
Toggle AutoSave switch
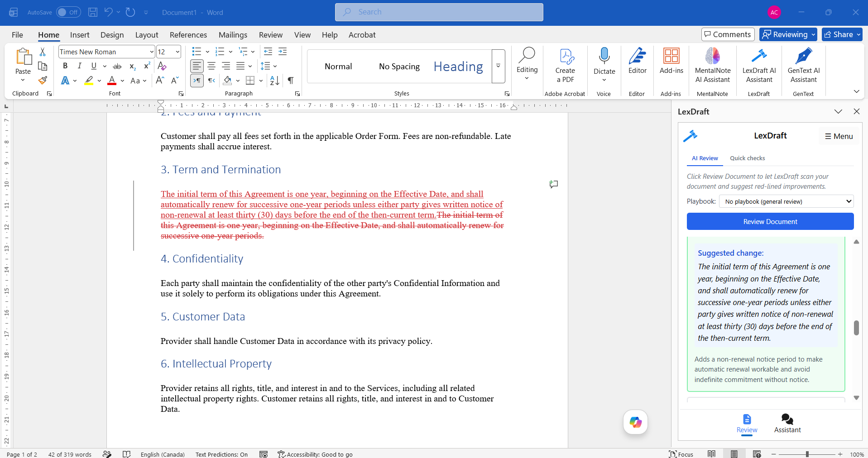[68, 12]
